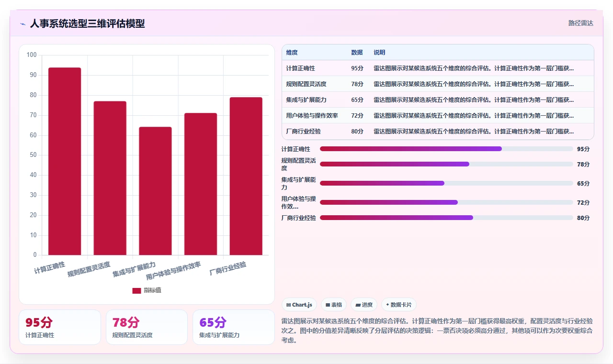The height and width of the screenshot is (364, 613).
Task: Select the 数据卡片 tag button
Action: click(399, 305)
